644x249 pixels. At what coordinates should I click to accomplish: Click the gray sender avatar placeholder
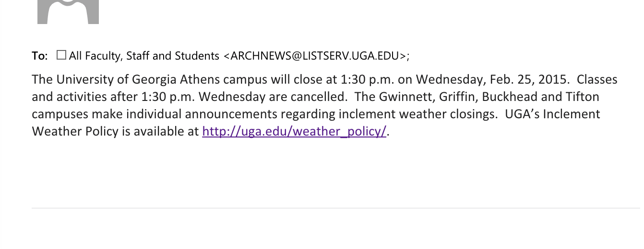[68, 12]
